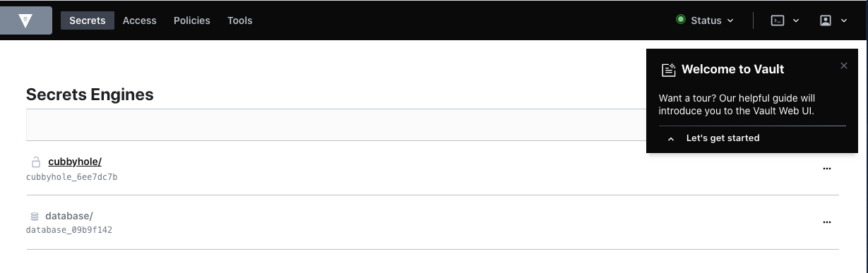Screen dimensions: 868x273
Task: Expand the Status dropdown
Action: coord(705,20)
